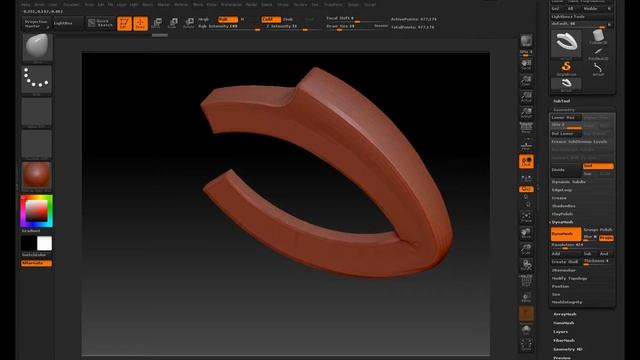
Task: Toggle the Rgb painting mode
Action: coord(227,19)
